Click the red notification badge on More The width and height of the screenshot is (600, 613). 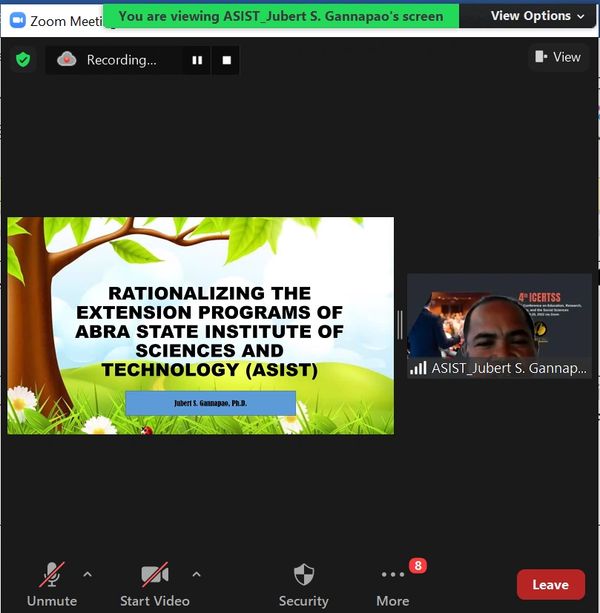pyautogui.click(x=418, y=566)
